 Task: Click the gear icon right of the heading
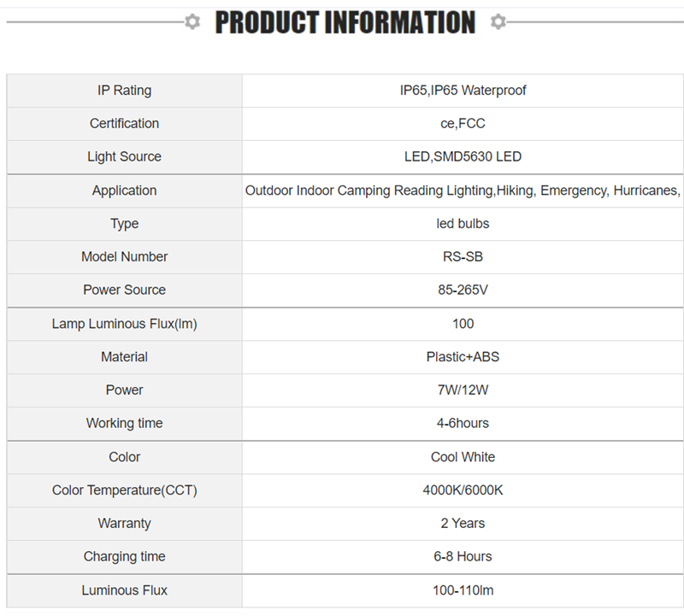tap(498, 22)
